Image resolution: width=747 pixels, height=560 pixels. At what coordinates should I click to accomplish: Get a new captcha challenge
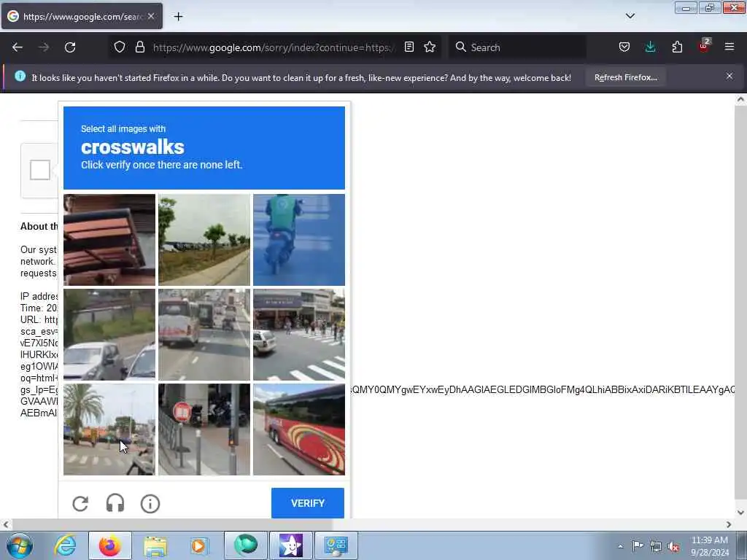(80, 503)
